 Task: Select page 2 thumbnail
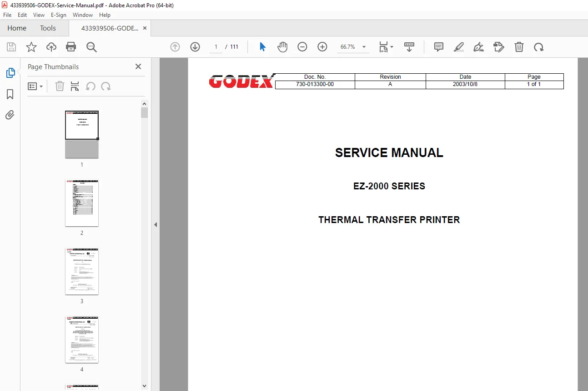point(82,203)
